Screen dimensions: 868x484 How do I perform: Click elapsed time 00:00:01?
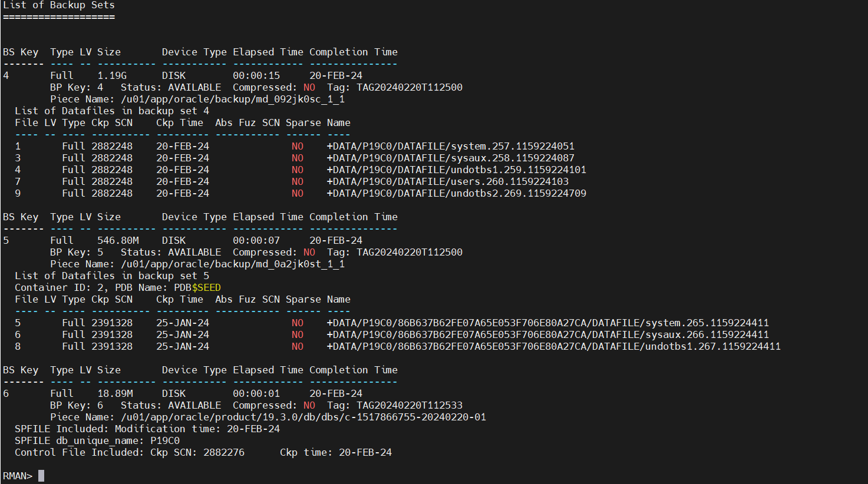[256, 393]
